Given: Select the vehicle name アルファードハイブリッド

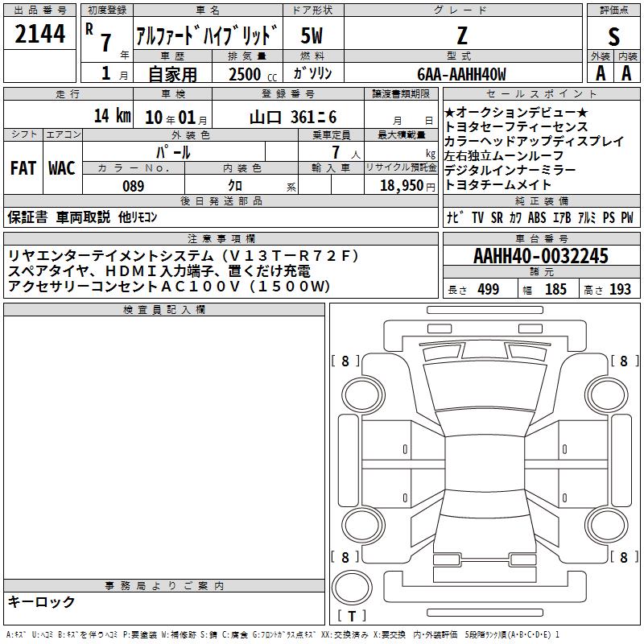Looking at the screenshot, I should [x=207, y=35].
